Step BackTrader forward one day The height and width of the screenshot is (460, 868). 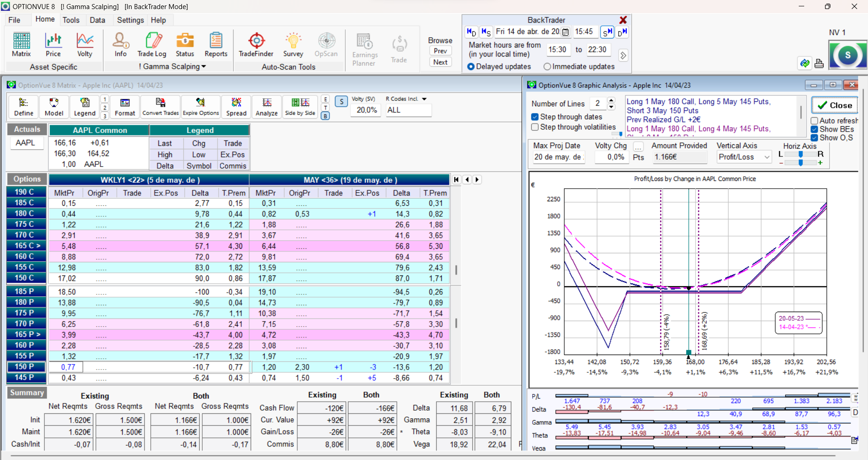(x=622, y=32)
